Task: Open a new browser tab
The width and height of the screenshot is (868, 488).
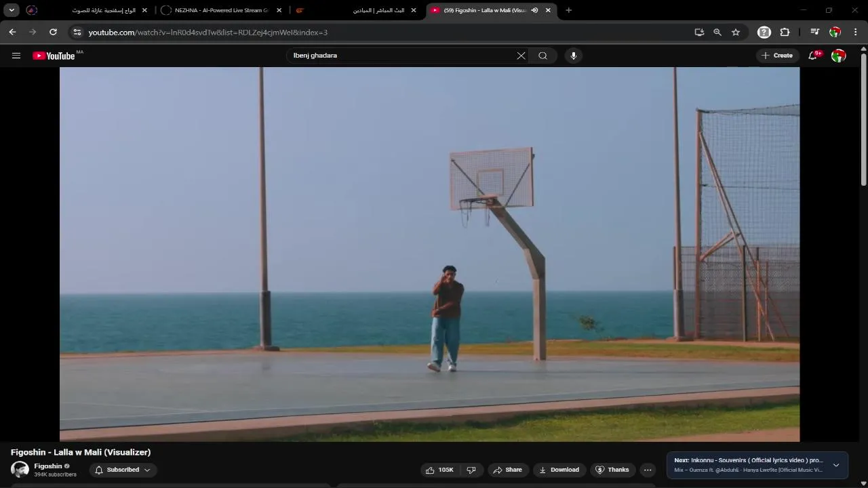Action: (568, 10)
